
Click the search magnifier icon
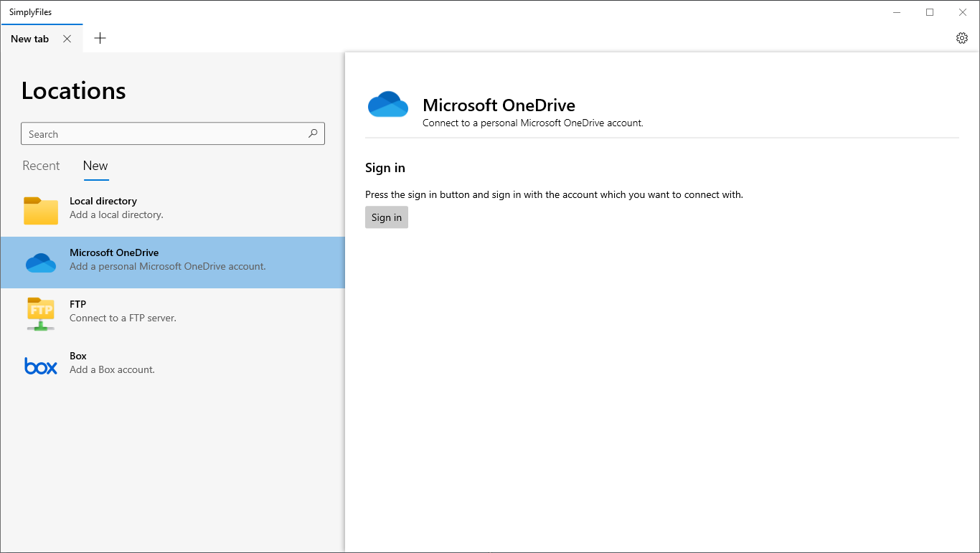(x=313, y=133)
